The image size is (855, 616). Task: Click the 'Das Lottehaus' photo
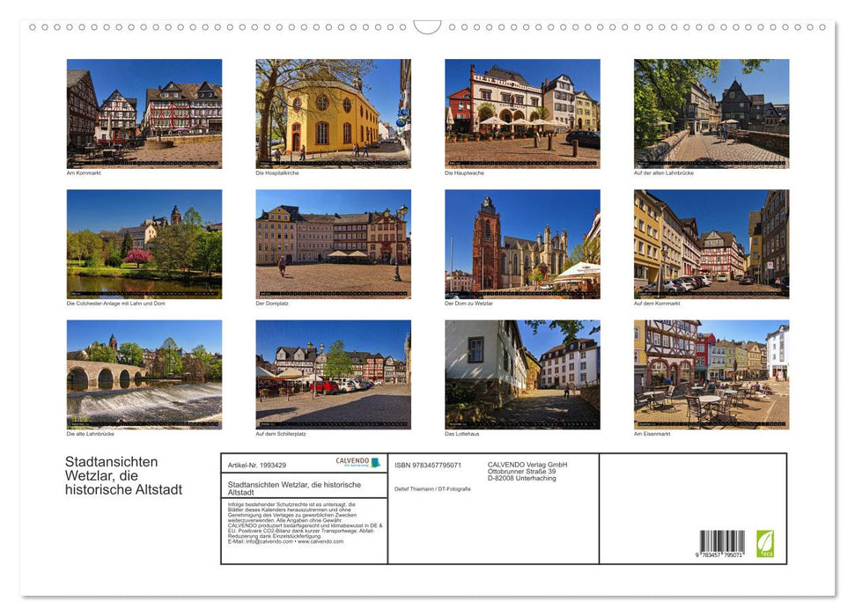pos(522,374)
